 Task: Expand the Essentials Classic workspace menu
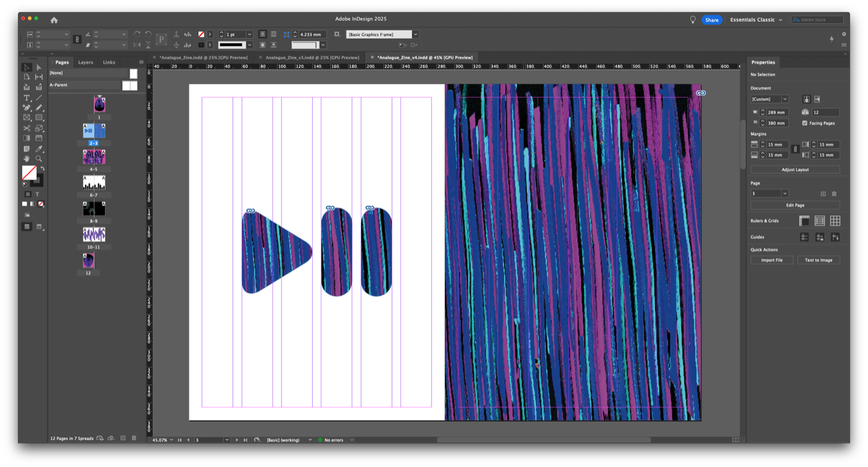pos(756,20)
